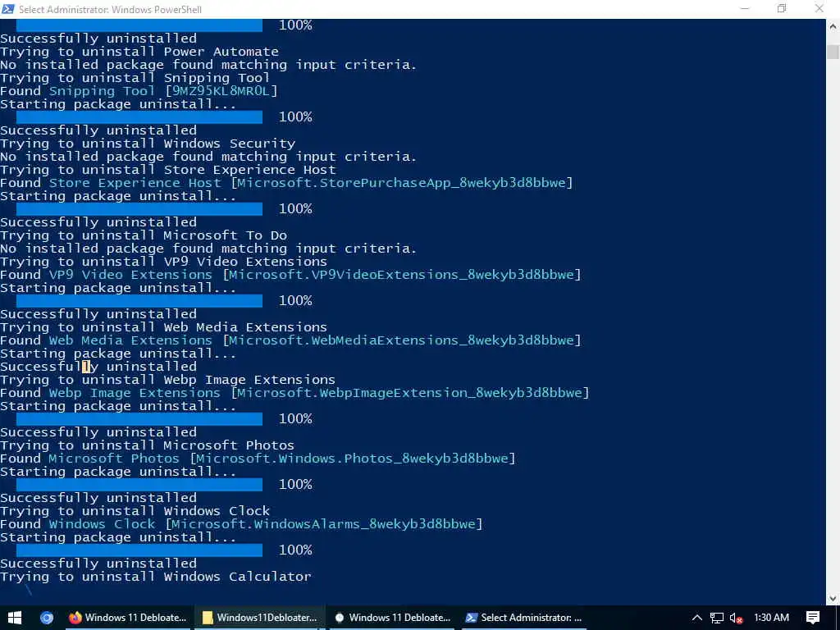Click Microsoft.WindowsAlarms_8wekyb3d8bbwe identifier
Image resolution: width=840 pixels, height=630 pixels.
click(x=323, y=524)
